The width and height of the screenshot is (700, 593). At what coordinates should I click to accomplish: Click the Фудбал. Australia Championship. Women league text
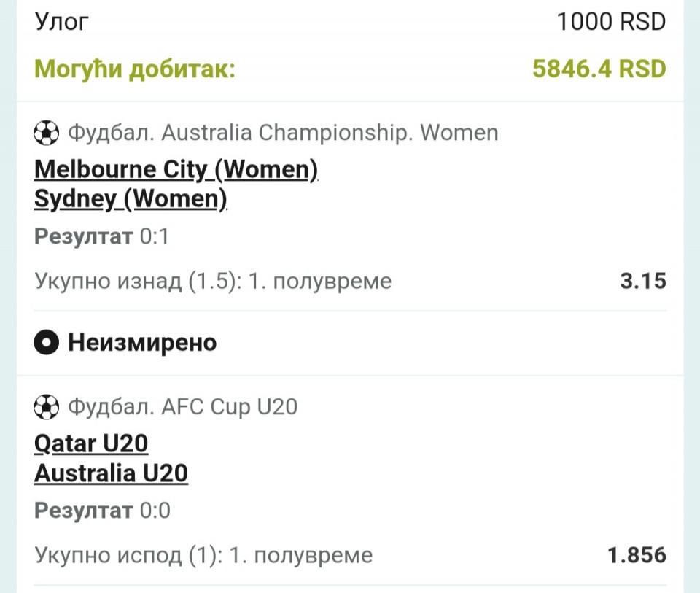click(283, 133)
